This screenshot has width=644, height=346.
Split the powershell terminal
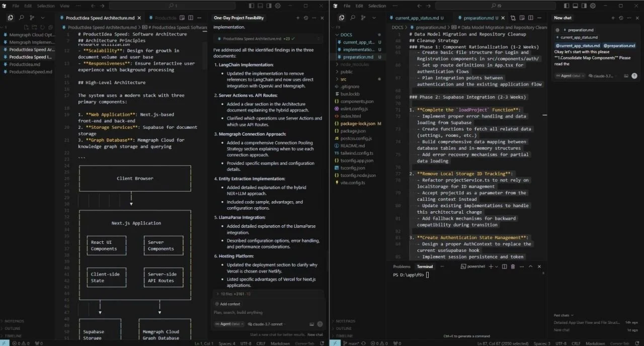pos(504,267)
